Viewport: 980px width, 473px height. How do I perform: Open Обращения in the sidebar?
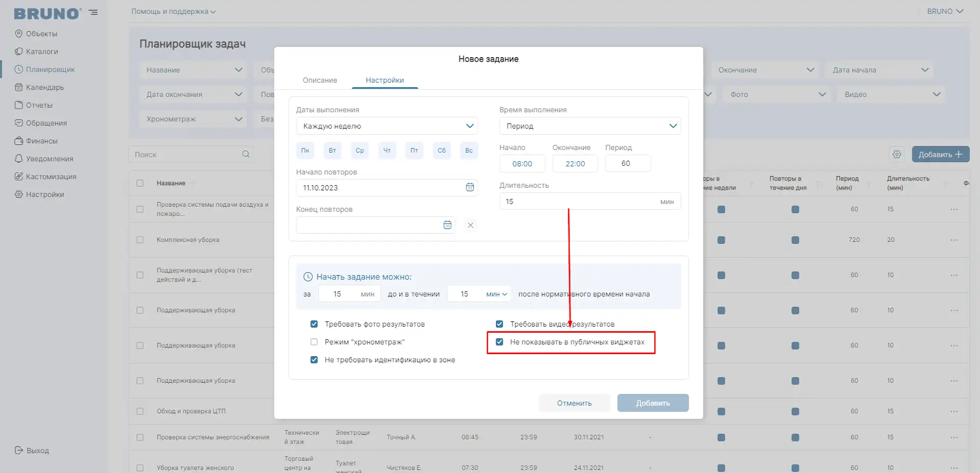click(41, 123)
